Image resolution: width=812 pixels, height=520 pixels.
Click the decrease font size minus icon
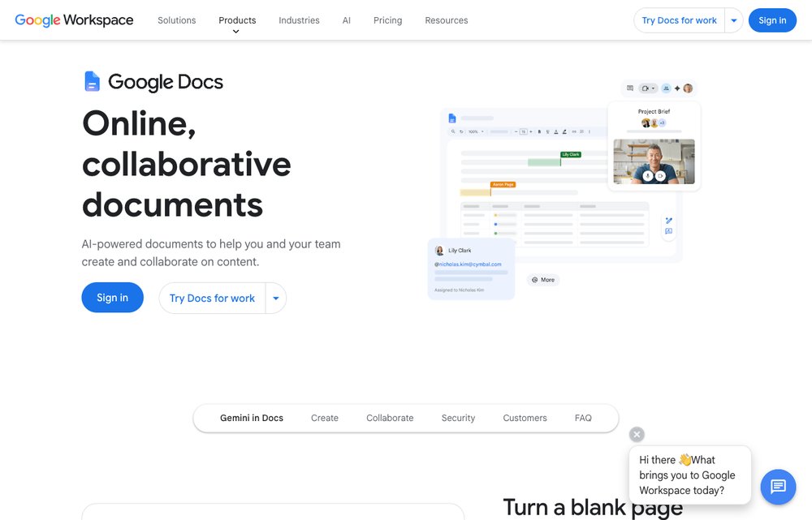516,131
